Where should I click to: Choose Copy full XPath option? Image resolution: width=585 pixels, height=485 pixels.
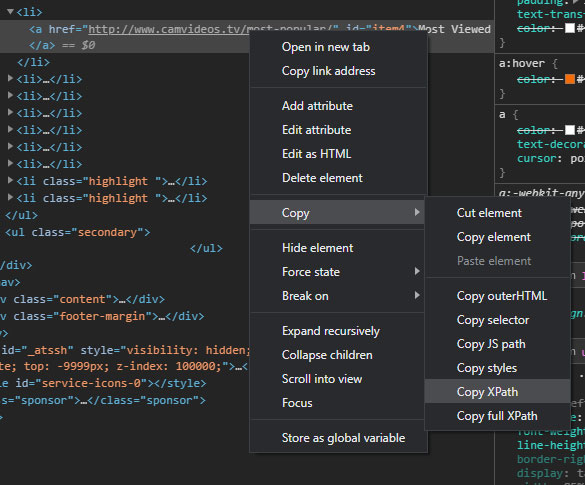tap(497, 416)
